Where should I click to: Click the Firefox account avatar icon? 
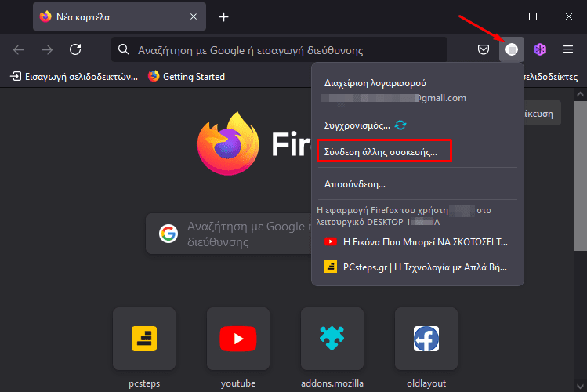[512, 49]
